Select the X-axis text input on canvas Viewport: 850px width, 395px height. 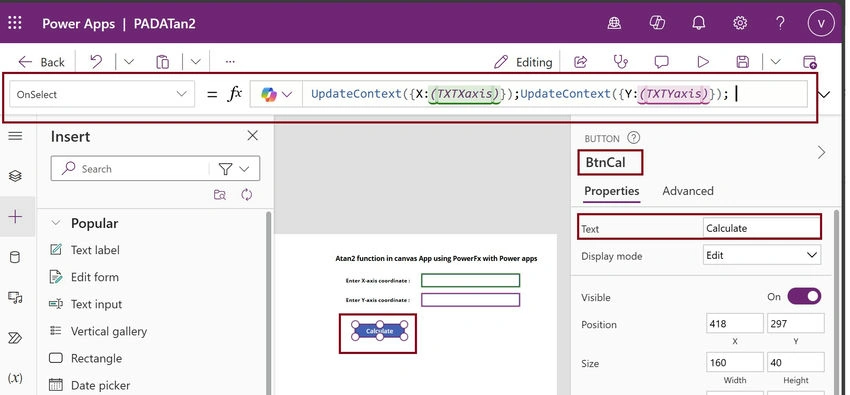tap(471, 280)
